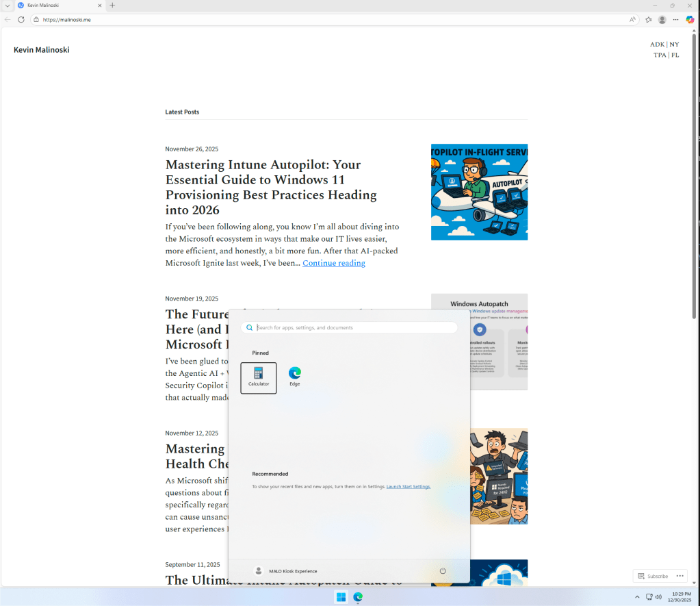The height and width of the screenshot is (606, 700).
Task: Open Edge Settings and more menu
Action: point(676,20)
